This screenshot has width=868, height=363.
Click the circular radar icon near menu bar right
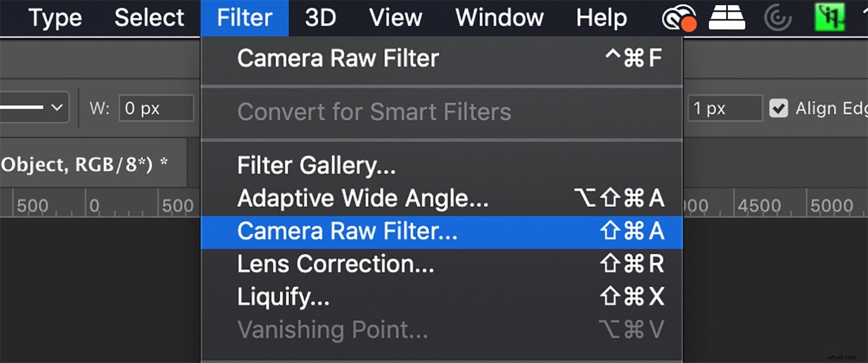[x=778, y=17]
